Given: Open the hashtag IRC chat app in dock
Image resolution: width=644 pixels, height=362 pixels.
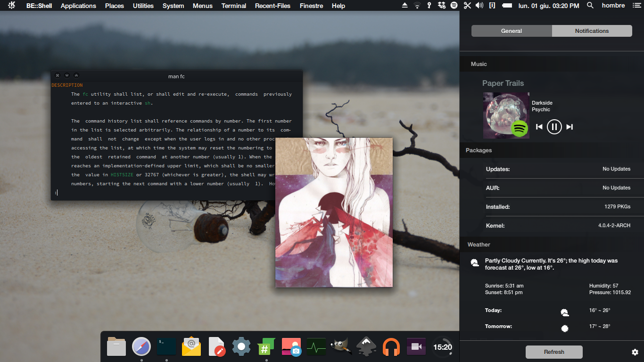Looking at the screenshot, I should pyautogui.click(x=266, y=346).
